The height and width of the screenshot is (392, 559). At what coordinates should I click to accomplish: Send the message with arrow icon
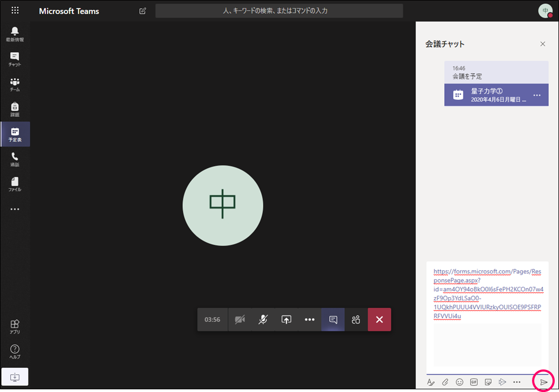click(544, 382)
